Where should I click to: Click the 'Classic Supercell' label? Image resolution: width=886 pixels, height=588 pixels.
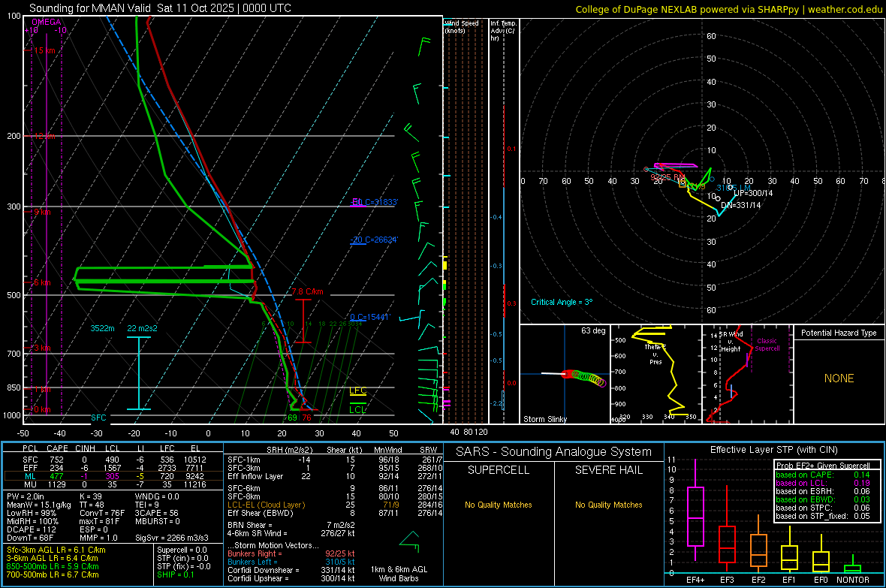[x=767, y=345]
